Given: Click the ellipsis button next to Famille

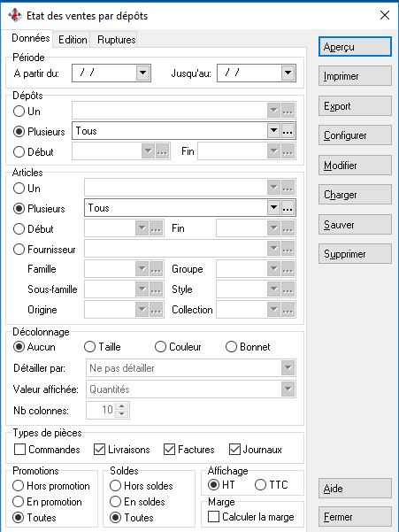Looking at the screenshot, I should click(x=156, y=269).
